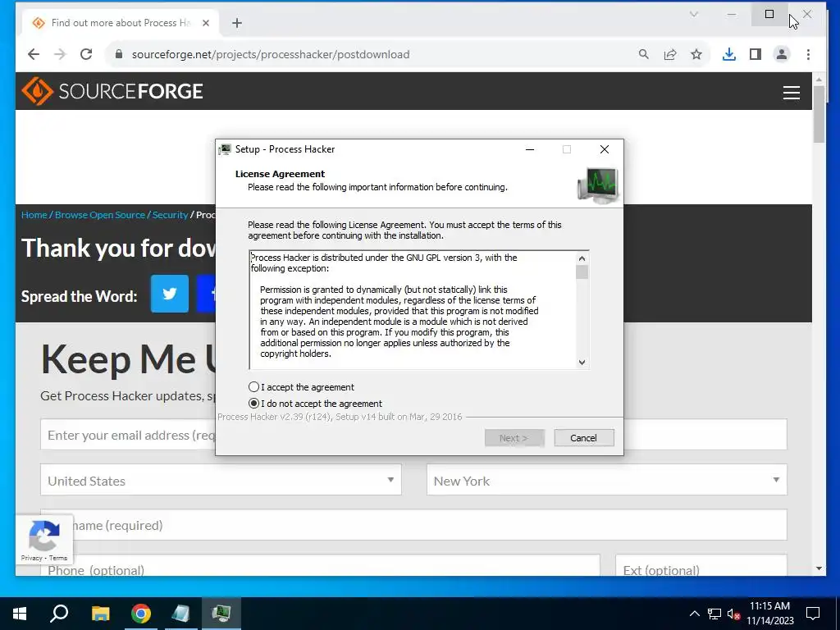Click the Ext (optional) field
Viewport: 840px width, 630px height.
click(701, 565)
